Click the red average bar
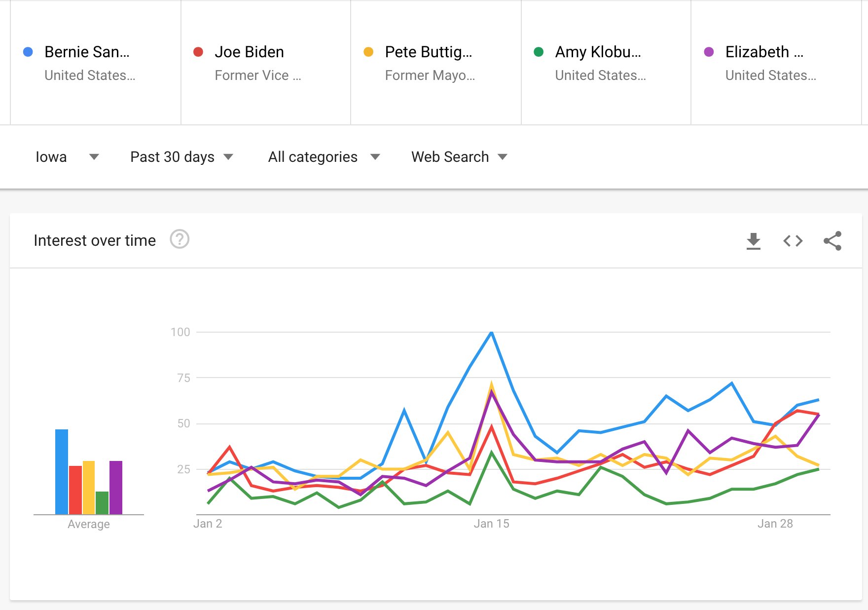The width and height of the screenshot is (868, 610). coord(75,490)
